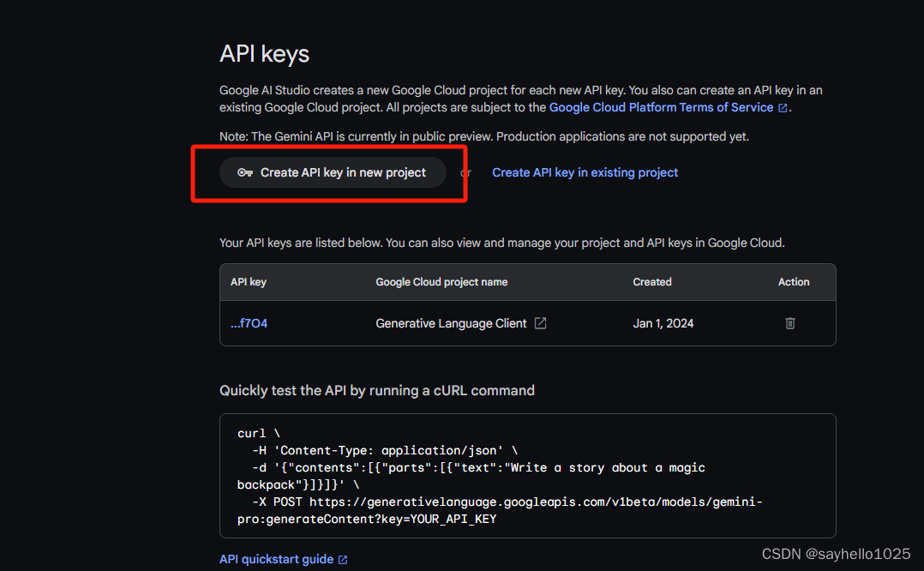Open Generative Language Client project external icon
Screen dimensions: 924x571
(x=540, y=323)
